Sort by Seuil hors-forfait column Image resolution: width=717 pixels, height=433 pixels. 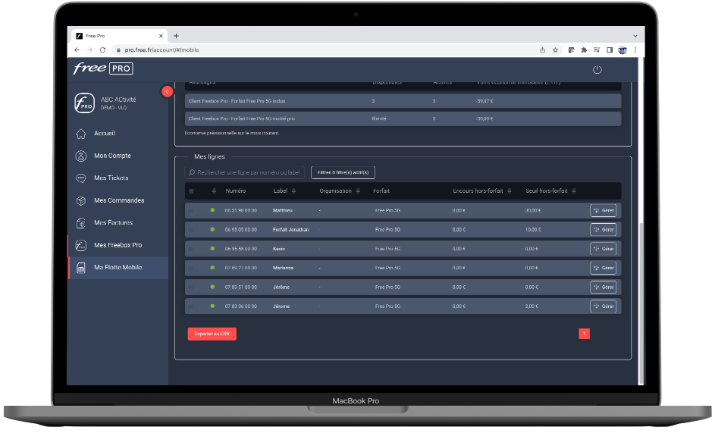[574, 191]
